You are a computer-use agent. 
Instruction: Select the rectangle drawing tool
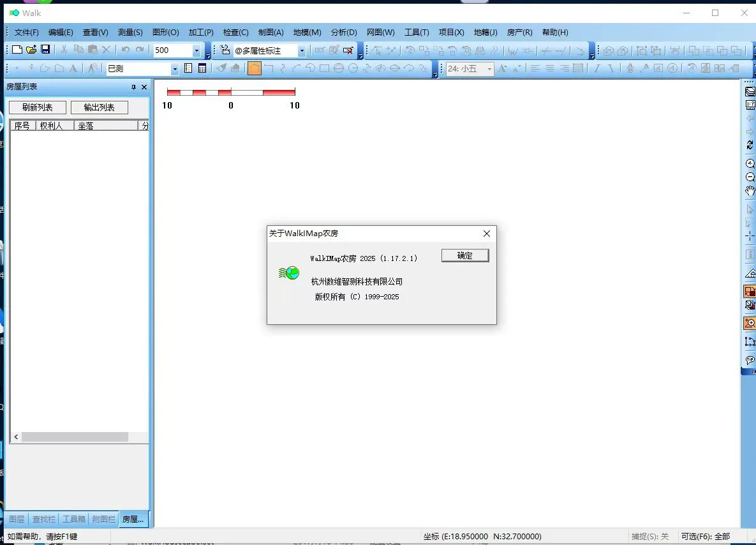coord(325,68)
